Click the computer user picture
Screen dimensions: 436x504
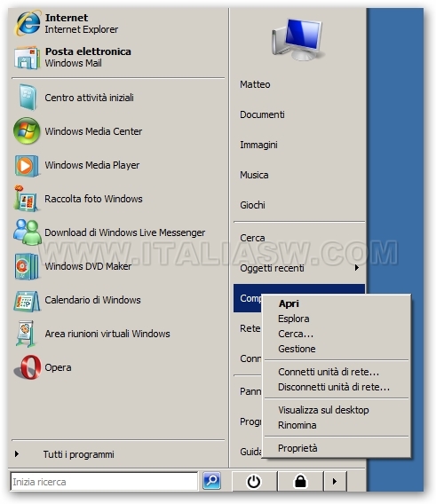coord(297,40)
